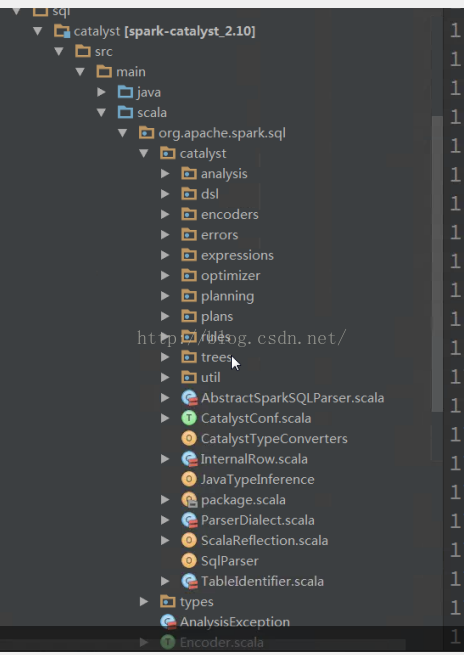Click the org.apache.spark.sql package icon
The width and height of the screenshot is (464, 655).
pyautogui.click(x=146, y=133)
